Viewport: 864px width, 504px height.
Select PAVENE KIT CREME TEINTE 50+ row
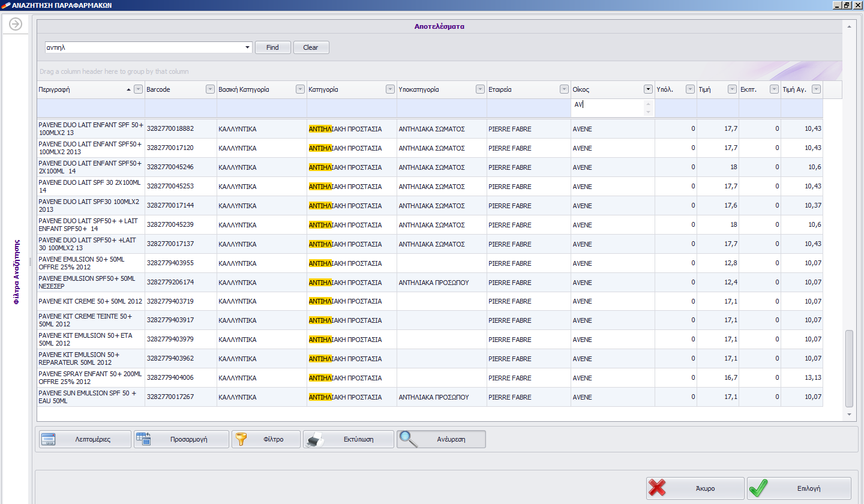click(430, 320)
